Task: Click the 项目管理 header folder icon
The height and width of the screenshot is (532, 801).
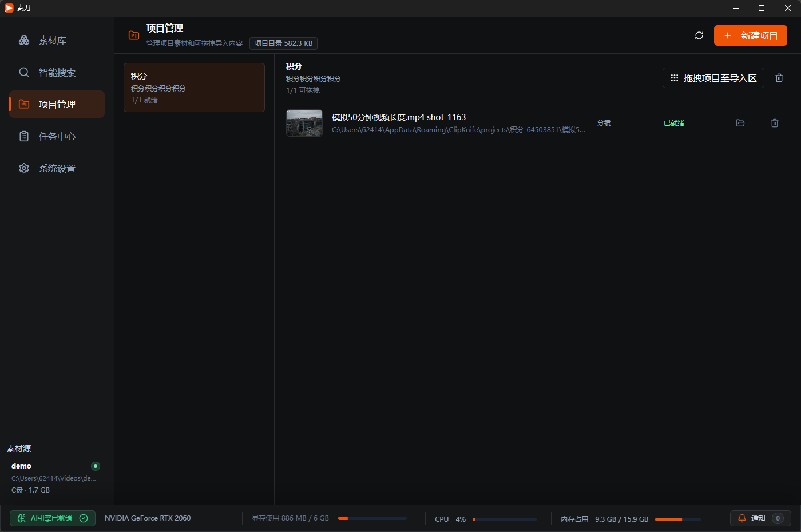Action: pyautogui.click(x=134, y=35)
